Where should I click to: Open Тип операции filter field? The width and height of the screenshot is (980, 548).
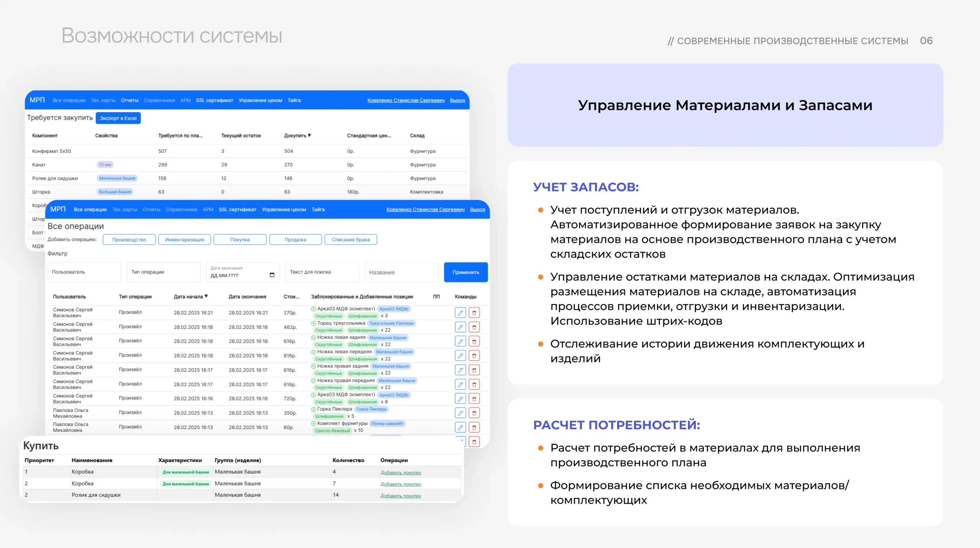163,272
